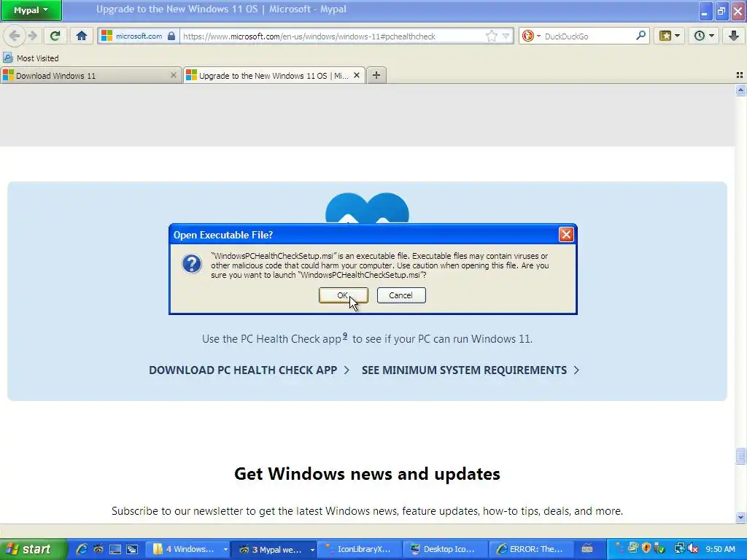The image size is (747, 560).
Task: Click the 9:50 AM system clock
Action: 720,549
